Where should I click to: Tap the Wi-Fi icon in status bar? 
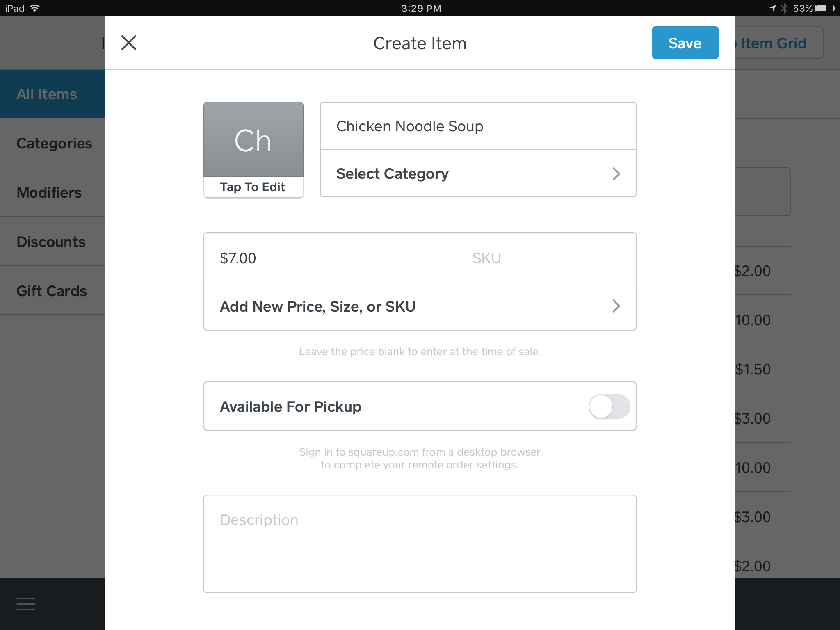click(x=35, y=8)
